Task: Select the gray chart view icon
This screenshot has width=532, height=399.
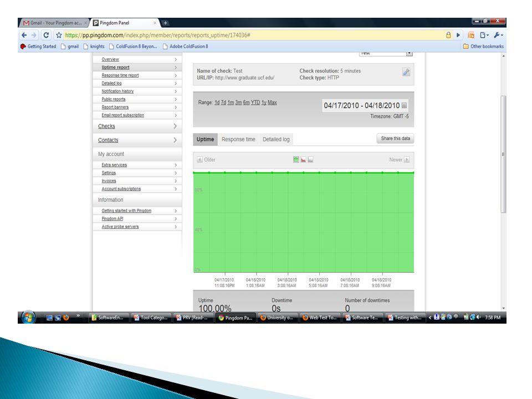Action: (x=310, y=160)
